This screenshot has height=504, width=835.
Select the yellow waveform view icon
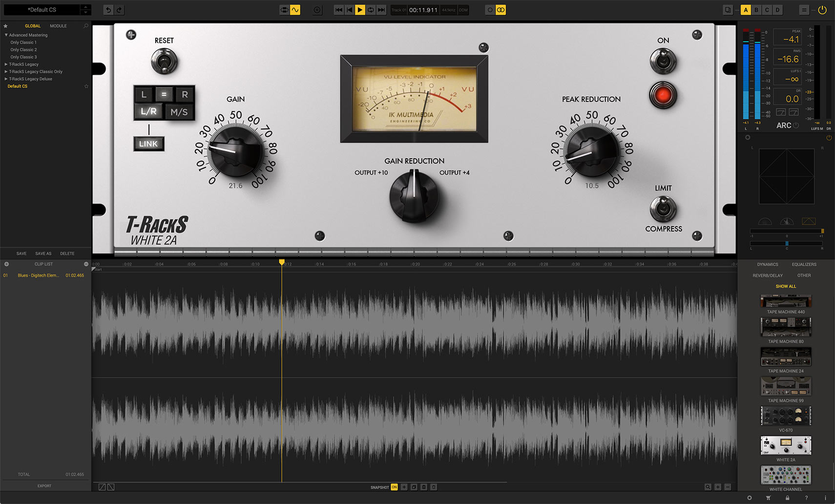(x=295, y=10)
